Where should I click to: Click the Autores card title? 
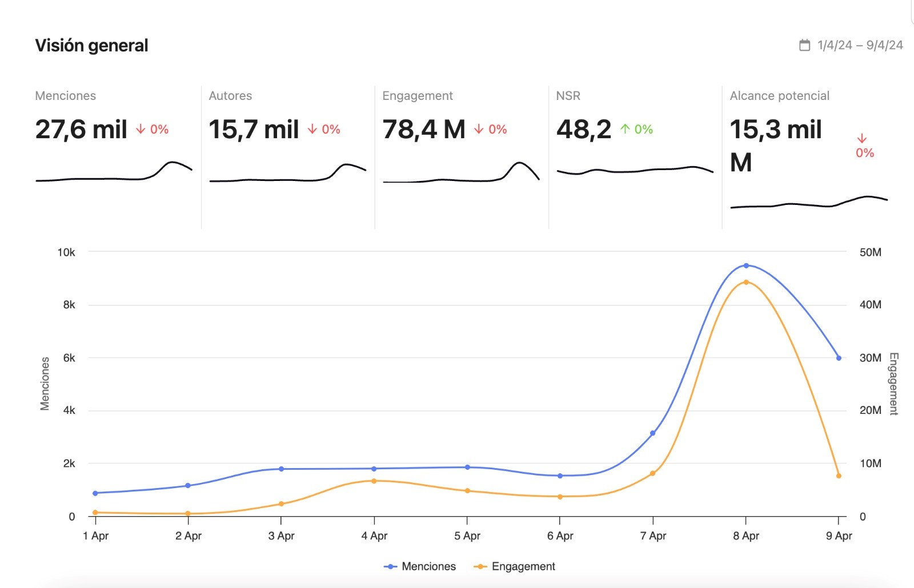tap(230, 96)
